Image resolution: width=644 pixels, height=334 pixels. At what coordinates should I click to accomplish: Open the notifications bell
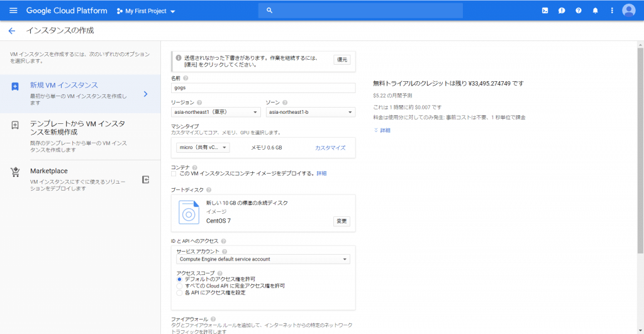coord(595,11)
